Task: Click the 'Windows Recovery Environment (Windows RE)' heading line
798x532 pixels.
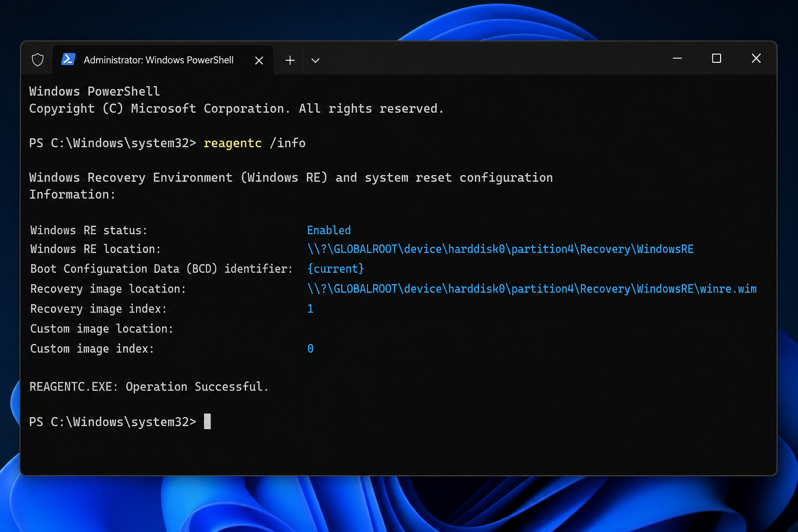Action: click(x=291, y=178)
